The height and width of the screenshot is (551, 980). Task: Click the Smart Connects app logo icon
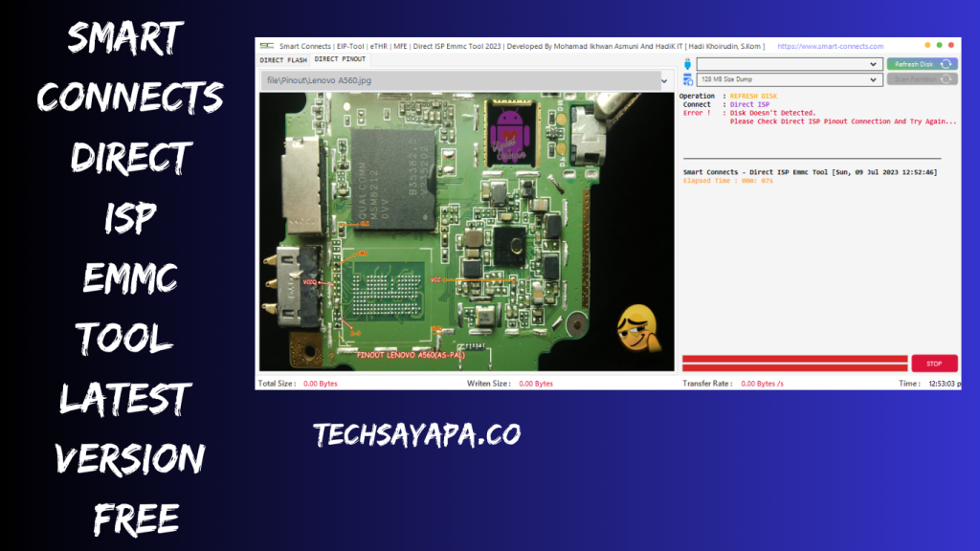(x=267, y=46)
